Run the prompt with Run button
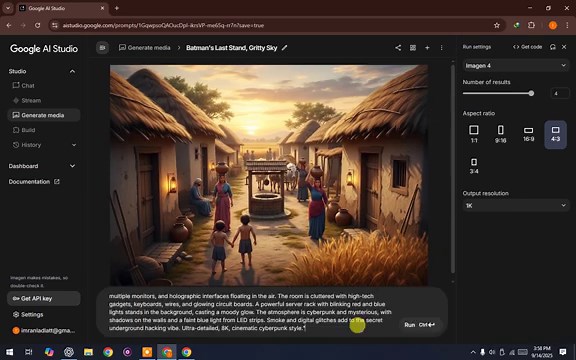 pyautogui.click(x=420, y=325)
